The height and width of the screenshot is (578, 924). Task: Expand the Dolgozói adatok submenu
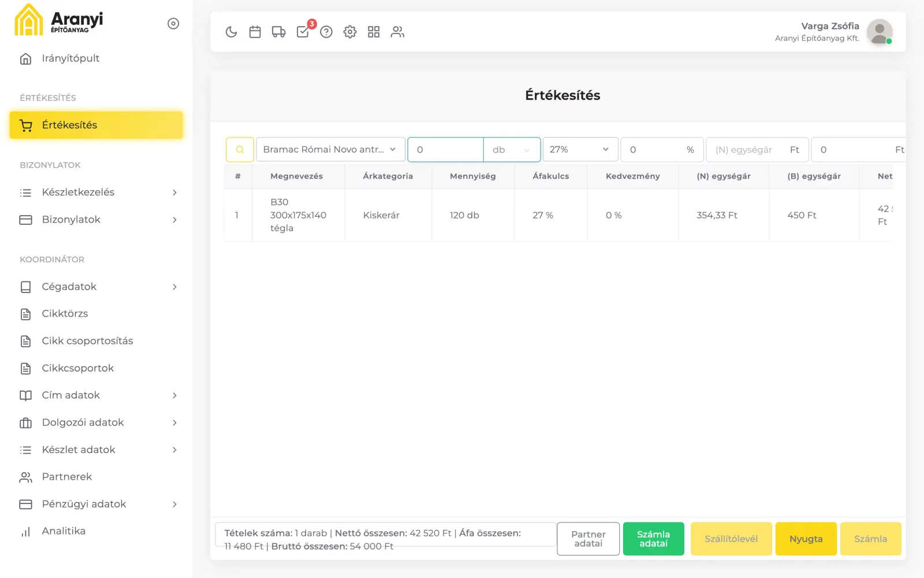(96, 423)
